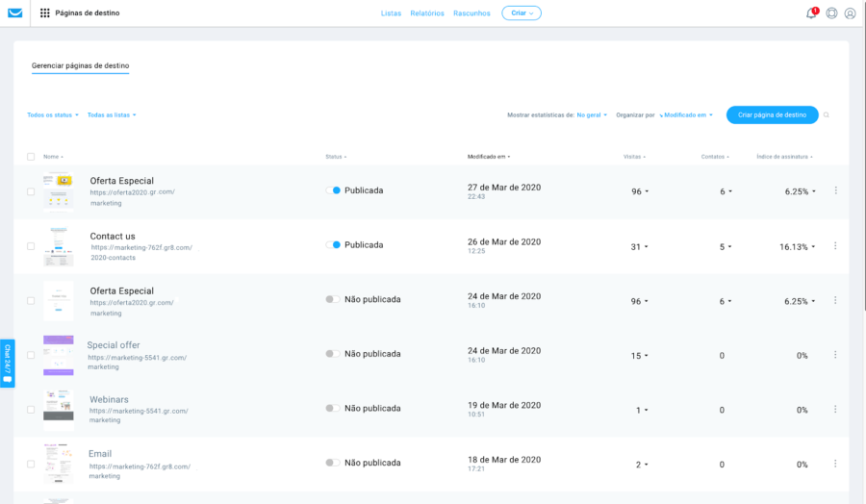Sort by the Status column header
Viewport: 866px width, 504px height.
pyautogui.click(x=336, y=157)
